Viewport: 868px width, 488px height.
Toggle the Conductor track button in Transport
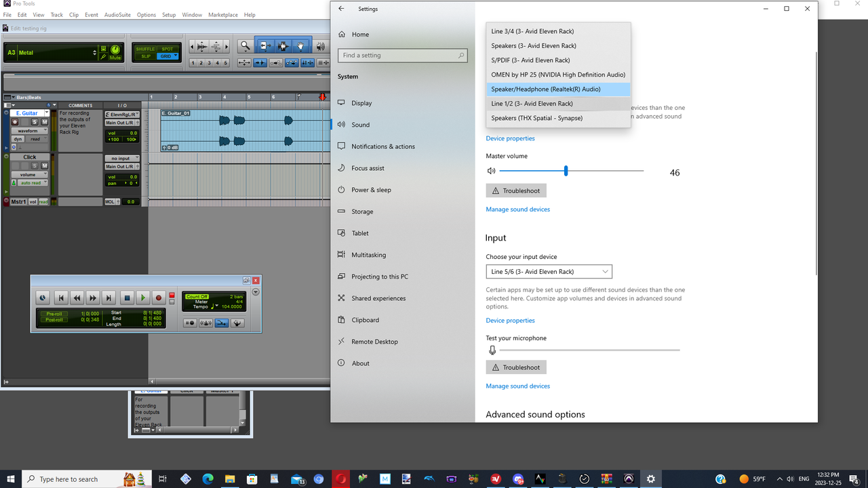[237, 323]
